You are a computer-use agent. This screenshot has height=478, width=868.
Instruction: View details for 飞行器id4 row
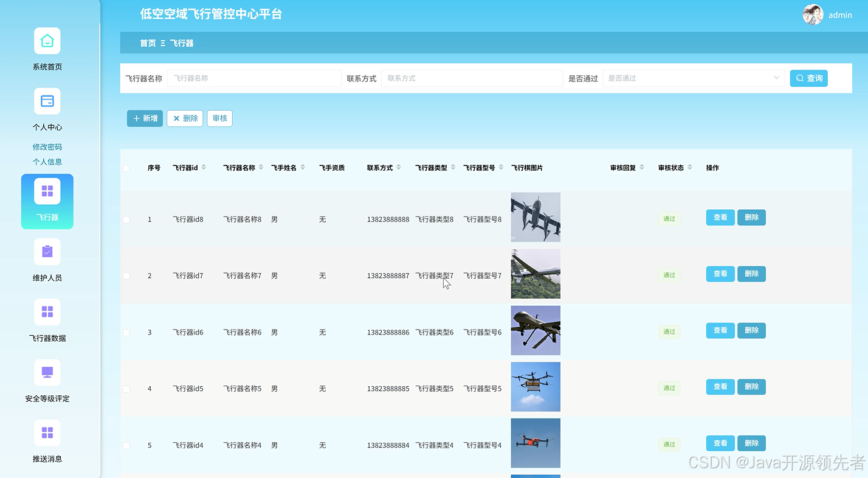pos(720,443)
